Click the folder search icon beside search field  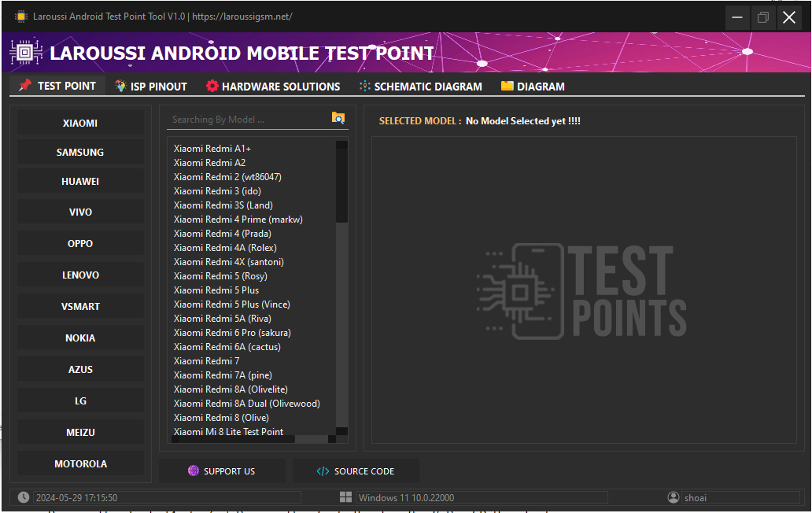338,118
